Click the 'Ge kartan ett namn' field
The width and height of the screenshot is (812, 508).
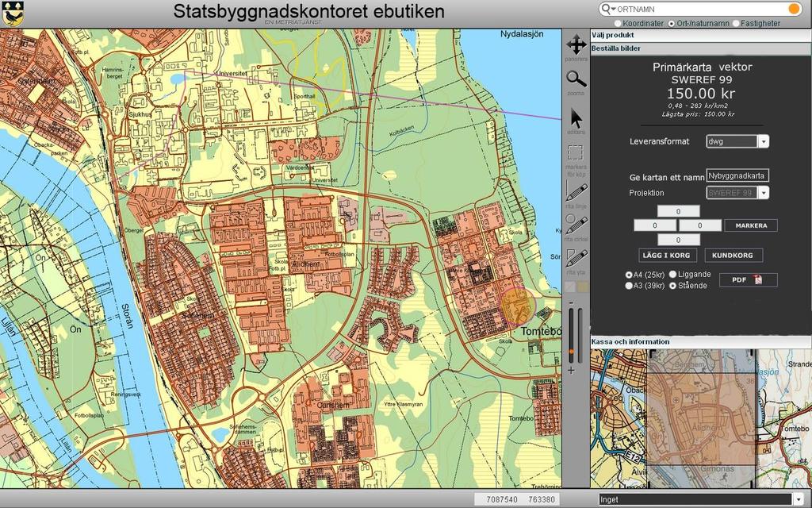737,175
